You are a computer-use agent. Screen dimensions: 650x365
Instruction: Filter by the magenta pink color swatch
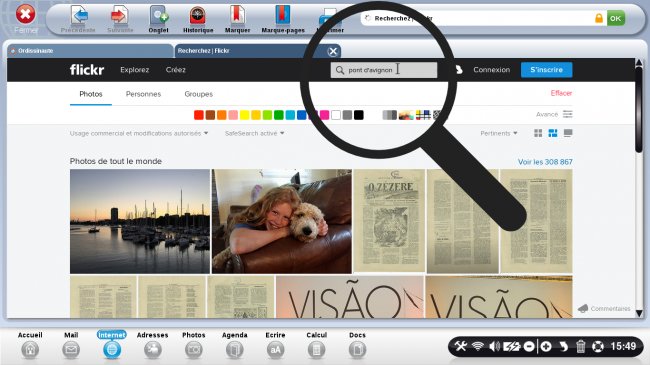click(x=324, y=115)
